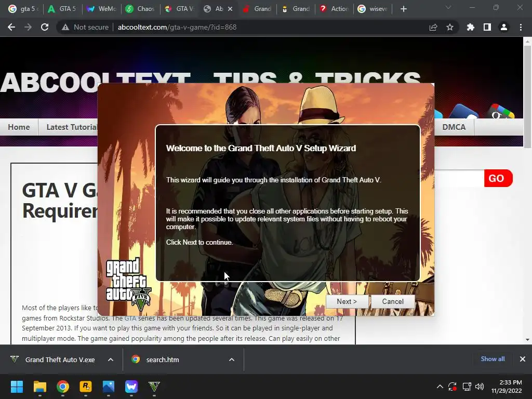Viewport: 532px width, 399px height.
Task: Open the volume control in the tray
Action: pos(480,387)
